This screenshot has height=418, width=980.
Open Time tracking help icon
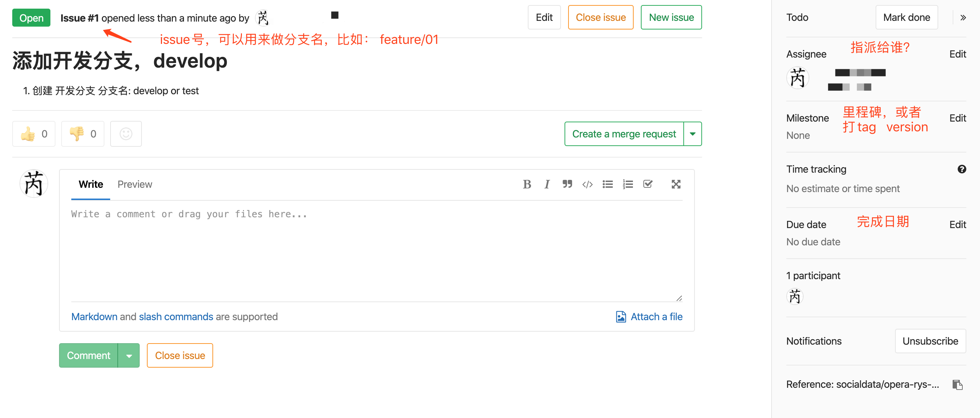[x=961, y=169]
